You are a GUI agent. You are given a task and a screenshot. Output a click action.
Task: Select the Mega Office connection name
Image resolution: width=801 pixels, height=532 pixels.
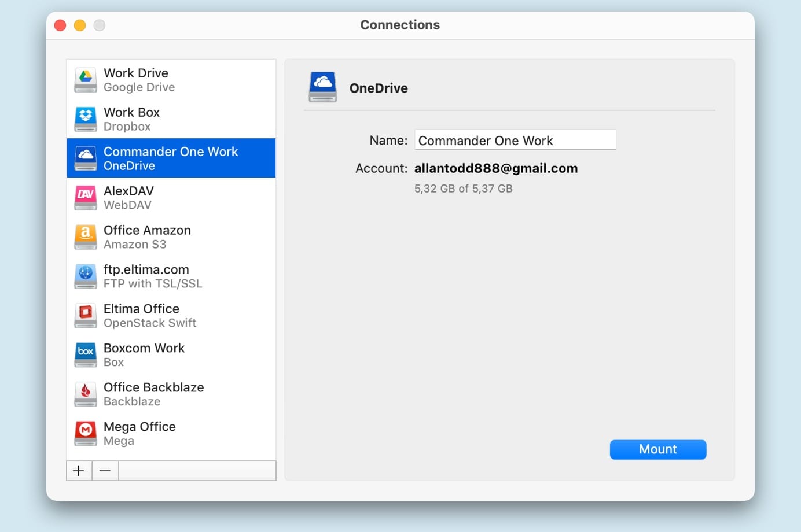(x=139, y=427)
